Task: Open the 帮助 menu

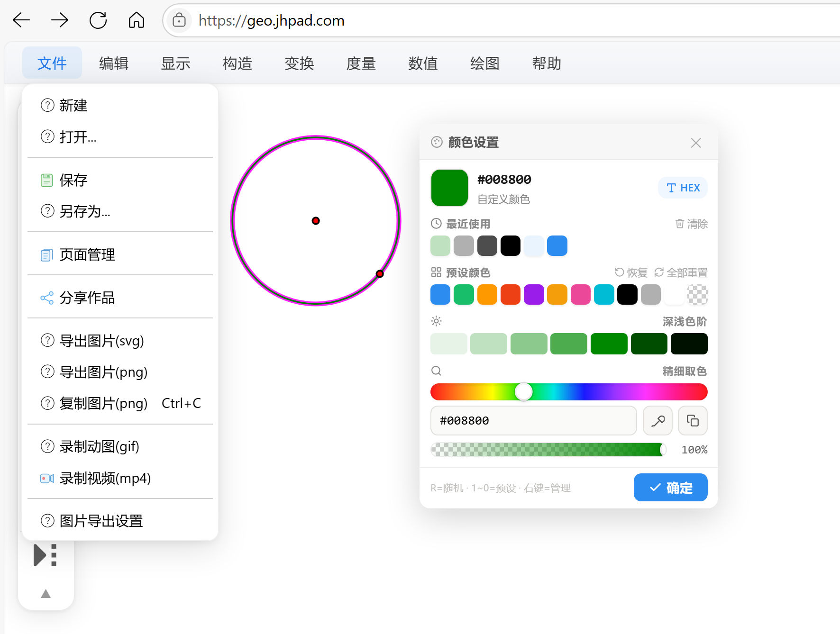Action: [x=547, y=63]
